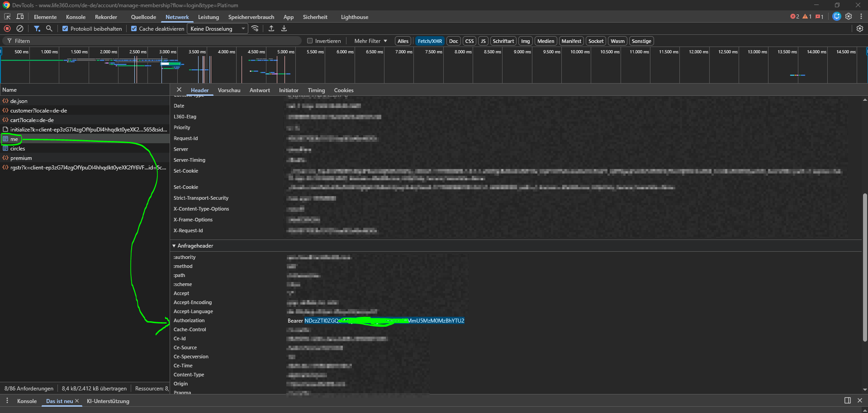
Task: Click the inspect element picker icon
Action: coord(7,17)
